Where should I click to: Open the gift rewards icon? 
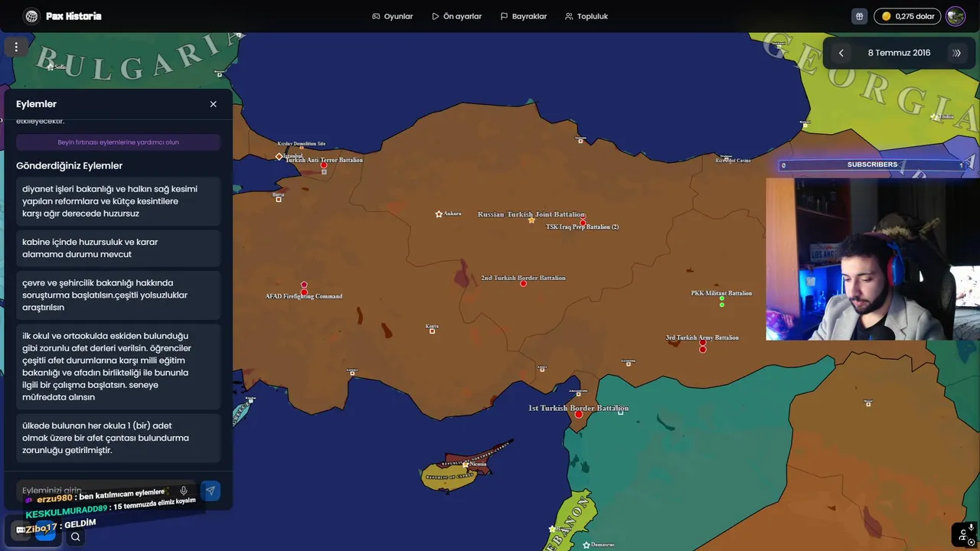click(860, 16)
